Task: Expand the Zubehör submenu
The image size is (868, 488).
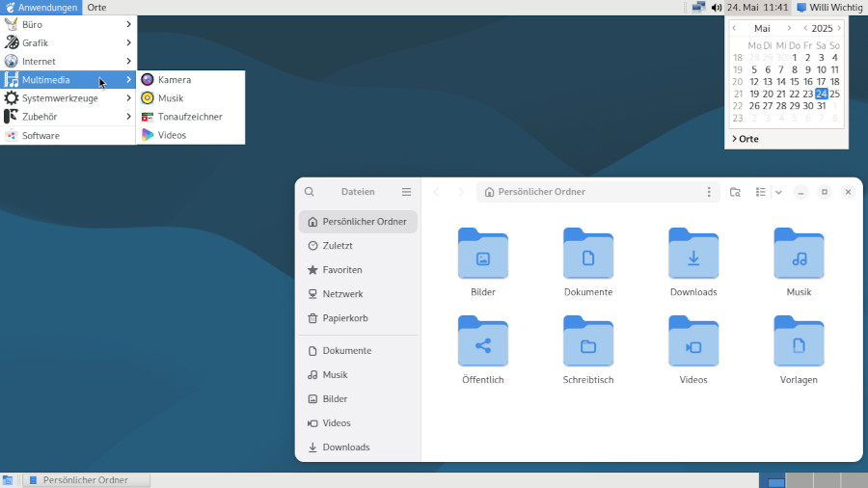Action: click(x=68, y=117)
